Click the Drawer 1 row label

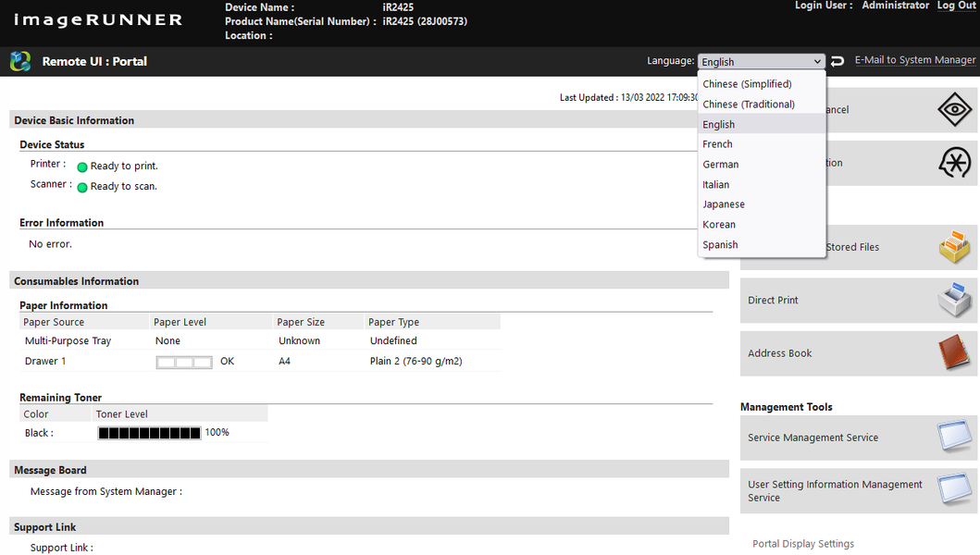click(45, 361)
